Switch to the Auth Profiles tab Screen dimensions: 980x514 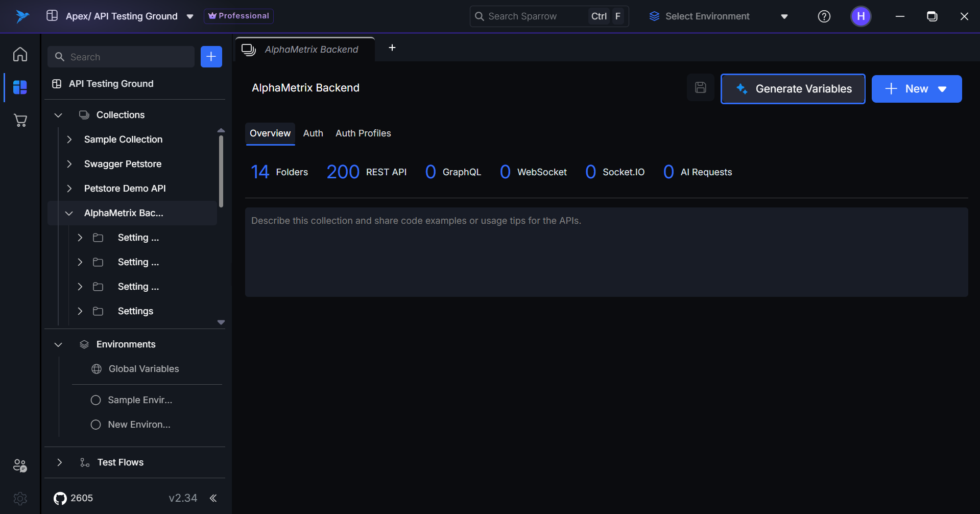pyautogui.click(x=363, y=133)
